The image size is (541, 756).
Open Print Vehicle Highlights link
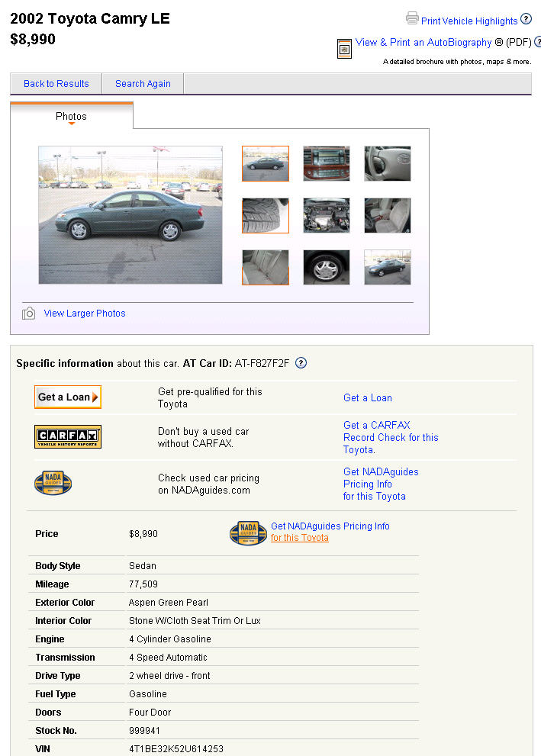469,21
